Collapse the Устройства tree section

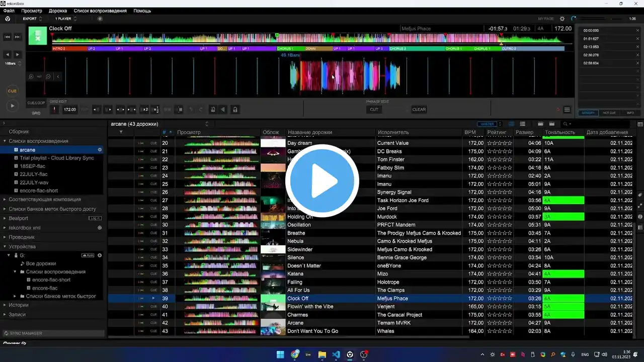(x=5, y=247)
